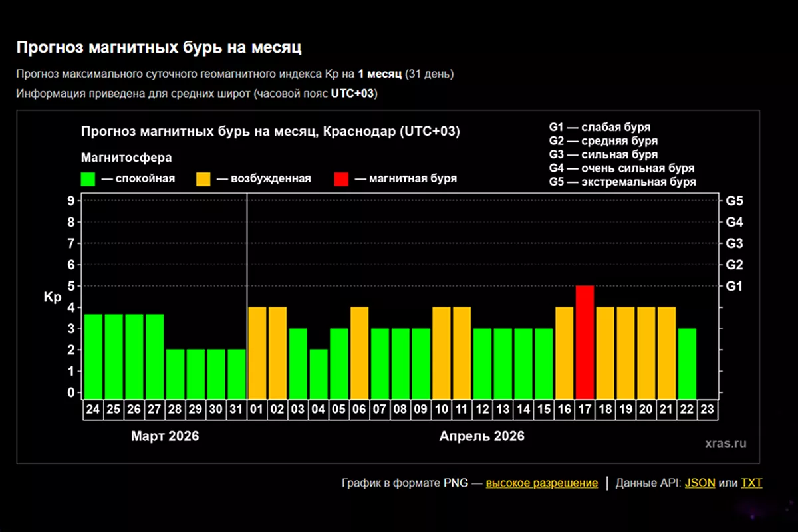This screenshot has height=532, width=798.
Task: Click the green bar for March 24
Action: (93, 356)
